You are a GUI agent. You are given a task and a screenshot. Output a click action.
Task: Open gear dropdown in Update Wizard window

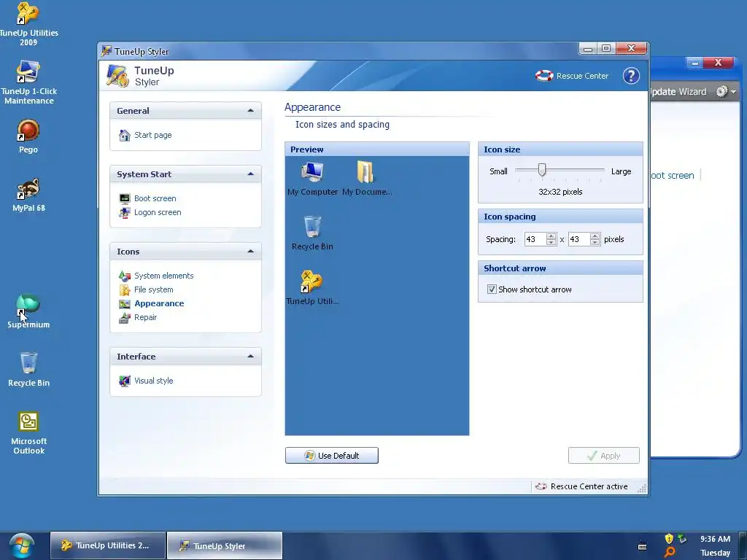point(727,91)
